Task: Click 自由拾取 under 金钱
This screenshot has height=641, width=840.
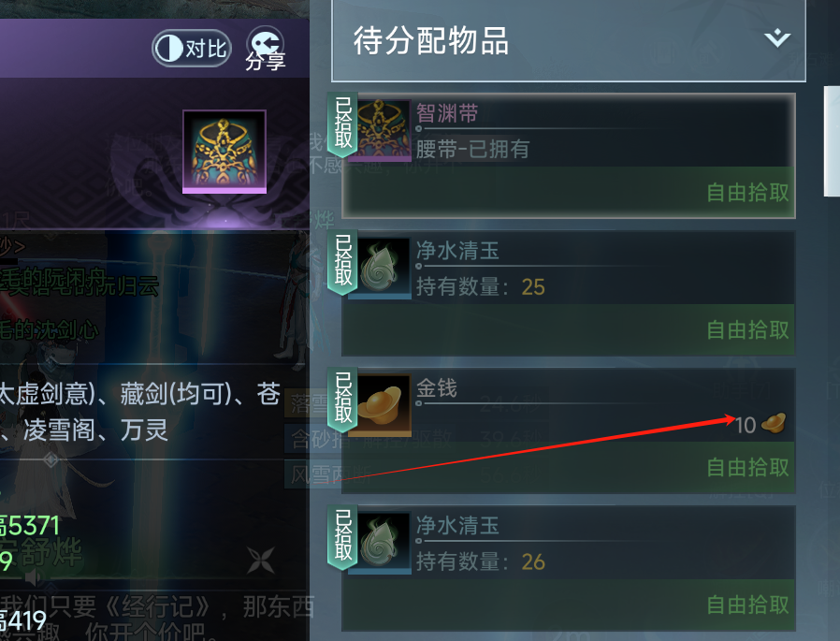Action: pyautogui.click(x=747, y=467)
